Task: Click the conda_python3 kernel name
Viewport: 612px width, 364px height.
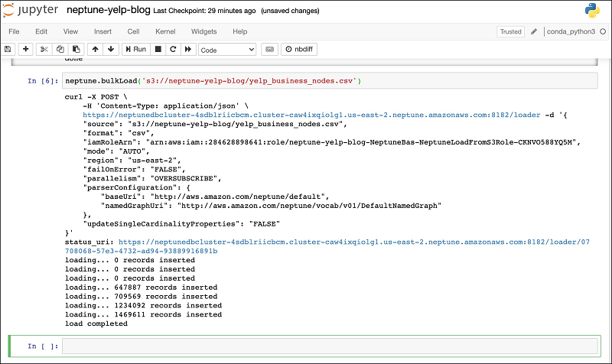Action: tap(571, 31)
